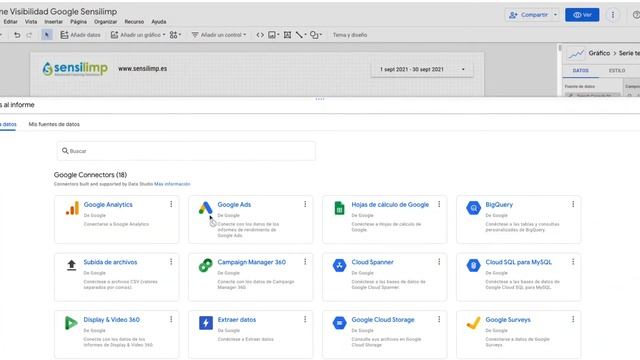Open Google Ads card options menu

[305, 204]
